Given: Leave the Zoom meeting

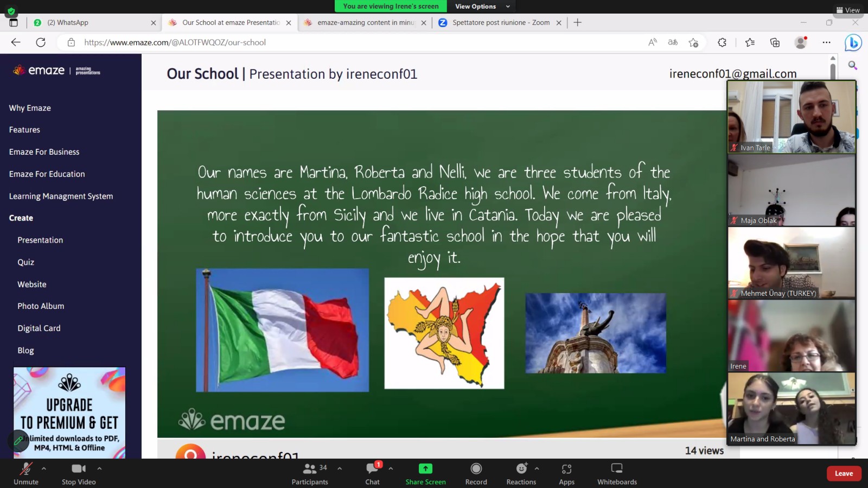Looking at the screenshot, I should (x=844, y=473).
